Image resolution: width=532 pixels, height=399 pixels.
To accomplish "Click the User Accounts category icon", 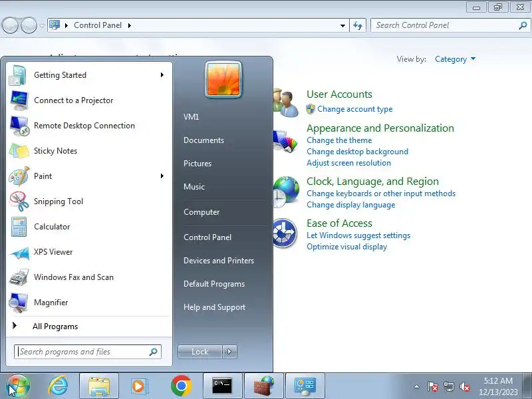I will [286, 103].
